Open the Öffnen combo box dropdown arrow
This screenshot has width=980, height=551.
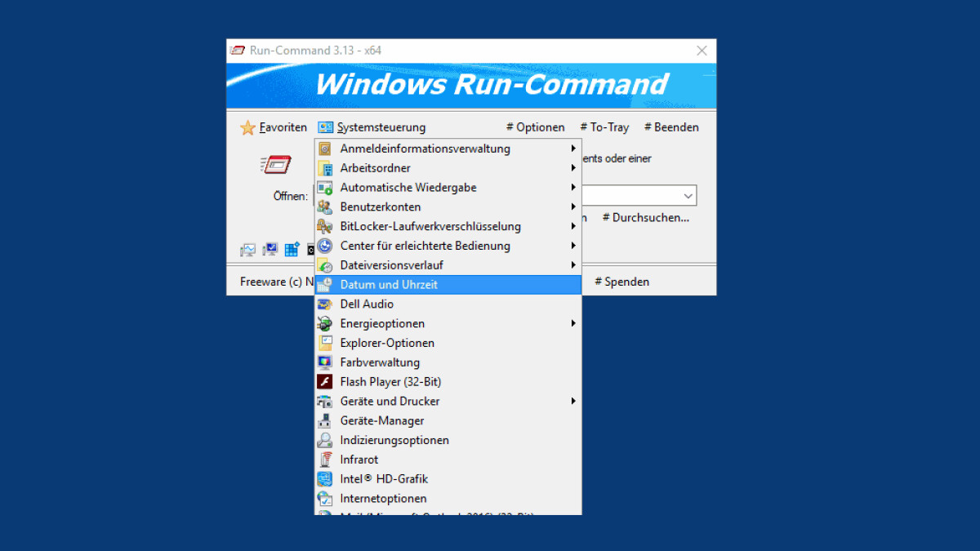point(688,196)
